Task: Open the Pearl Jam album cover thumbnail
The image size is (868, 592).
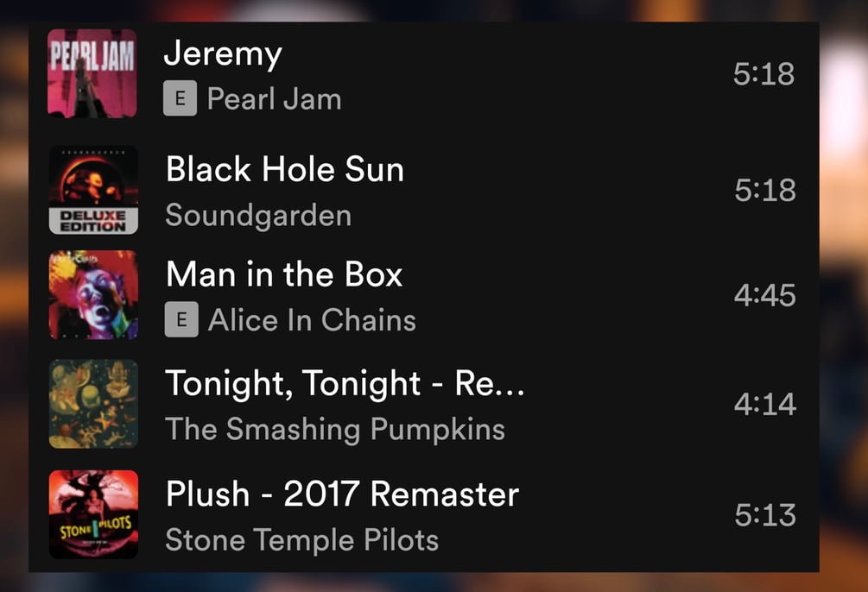Action: tap(92, 73)
